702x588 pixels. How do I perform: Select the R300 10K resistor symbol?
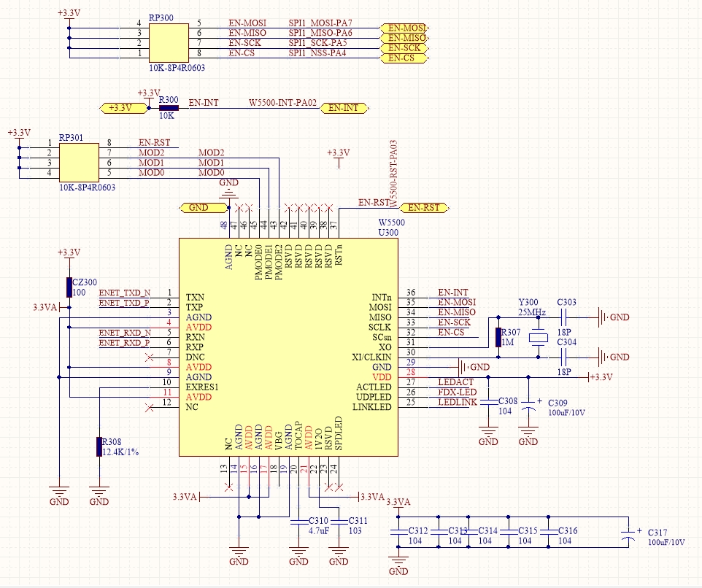(169, 108)
